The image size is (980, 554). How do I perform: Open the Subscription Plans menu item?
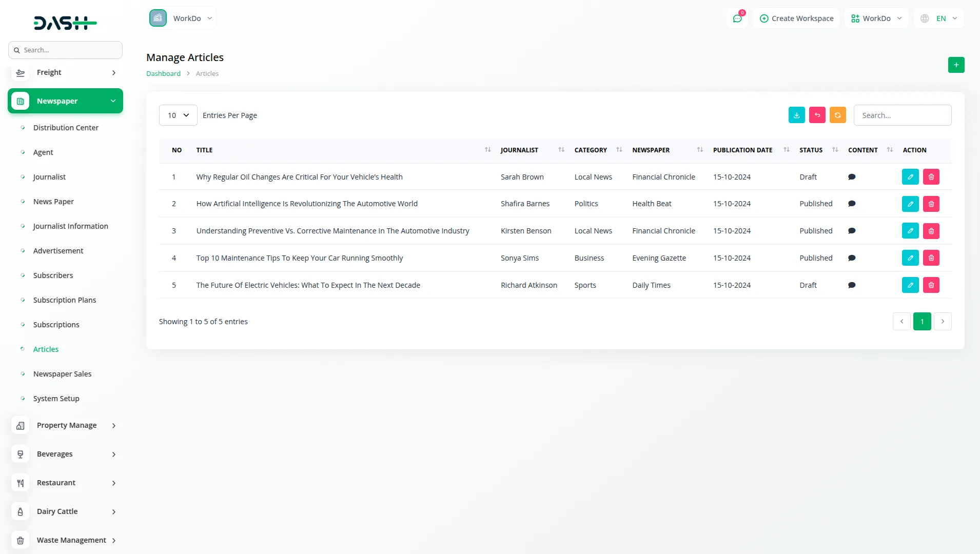click(x=65, y=300)
